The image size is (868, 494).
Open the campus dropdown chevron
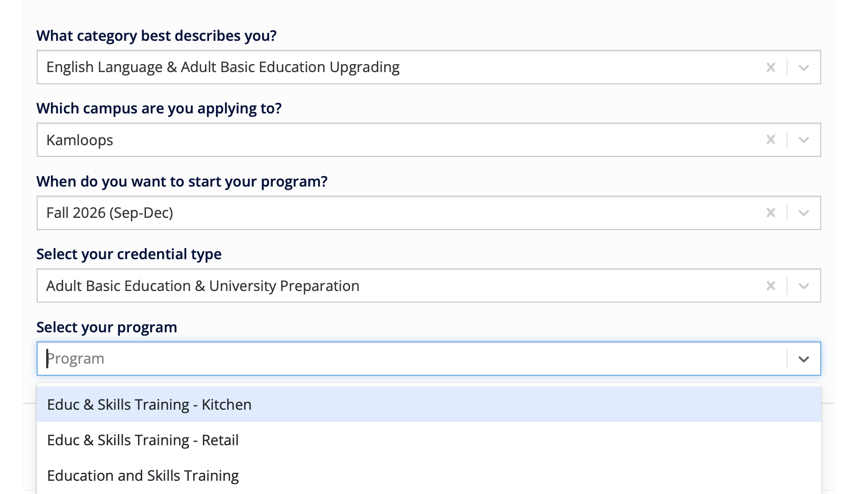click(x=803, y=139)
